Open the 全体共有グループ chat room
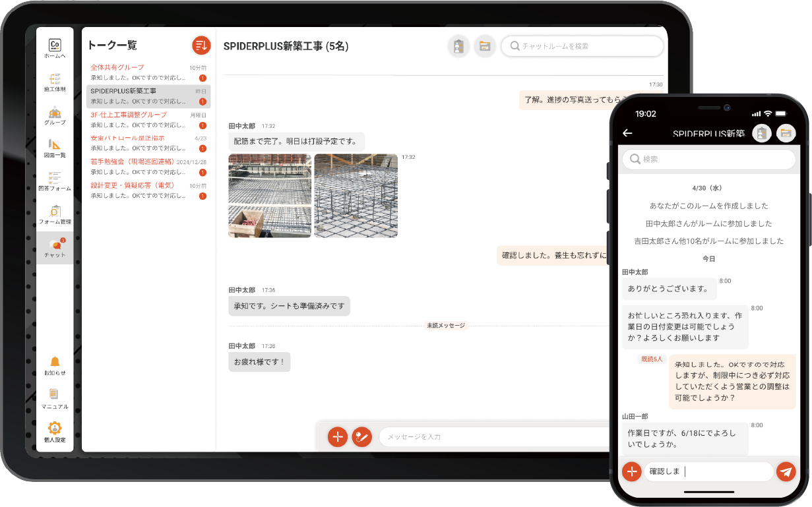The width and height of the screenshot is (812, 507). click(x=148, y=73)
